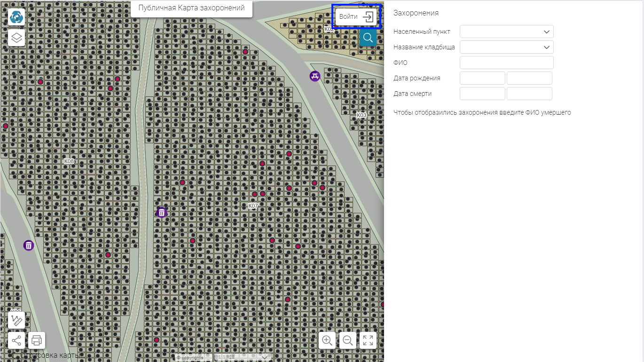
Task: Open the share map option
Action: click(x=16, y=340)
